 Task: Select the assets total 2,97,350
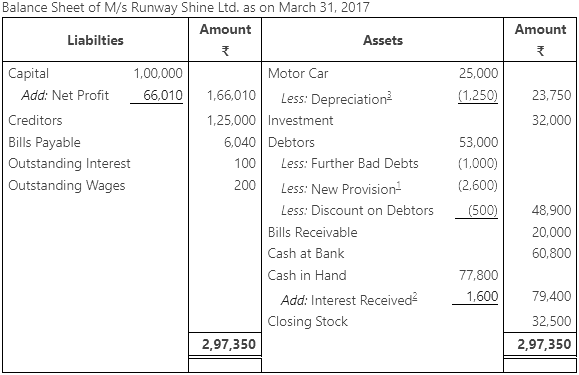coord(544,344)
